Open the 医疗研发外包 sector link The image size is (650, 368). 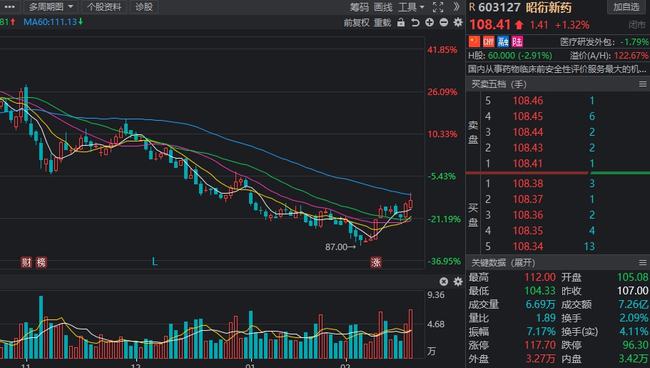click(x=589, y=42)
